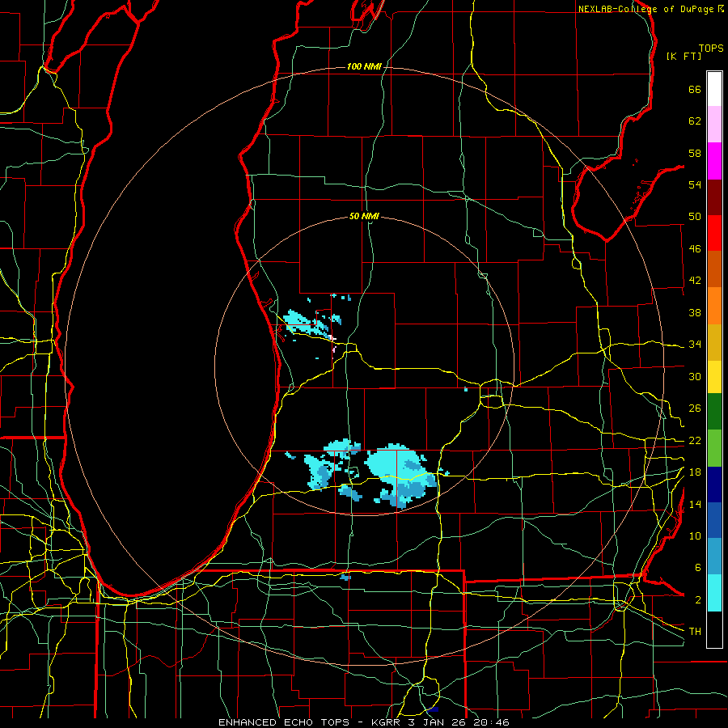The image size is (728, 728).
Task: Select the dark green legend swatch
Action: click(714, 412)
